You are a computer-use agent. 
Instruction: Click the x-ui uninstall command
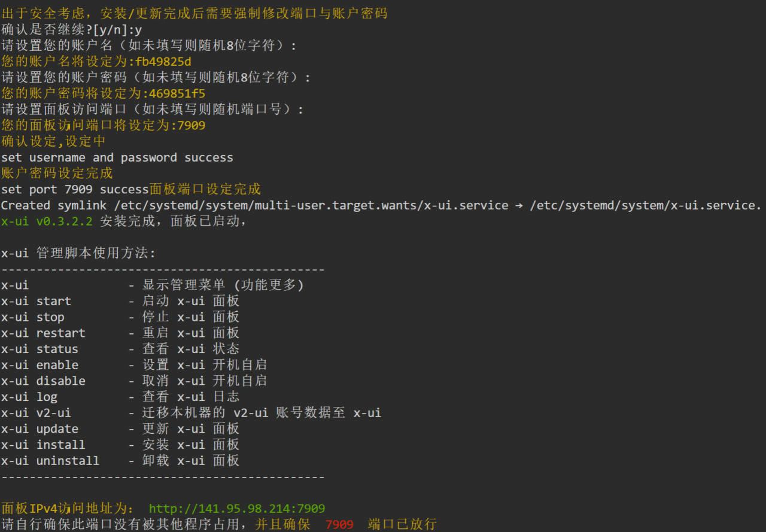click(x=50, y=461)
